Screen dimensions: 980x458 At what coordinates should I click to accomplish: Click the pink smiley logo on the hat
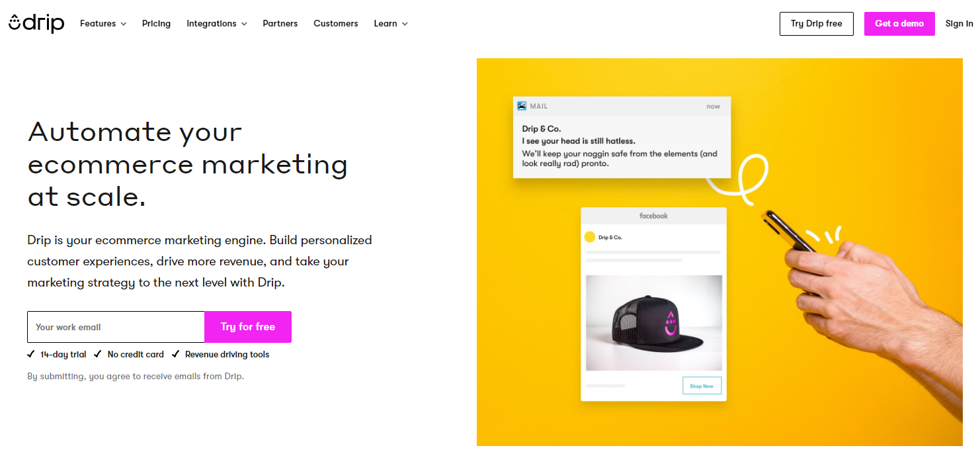(x=671, y=324)
